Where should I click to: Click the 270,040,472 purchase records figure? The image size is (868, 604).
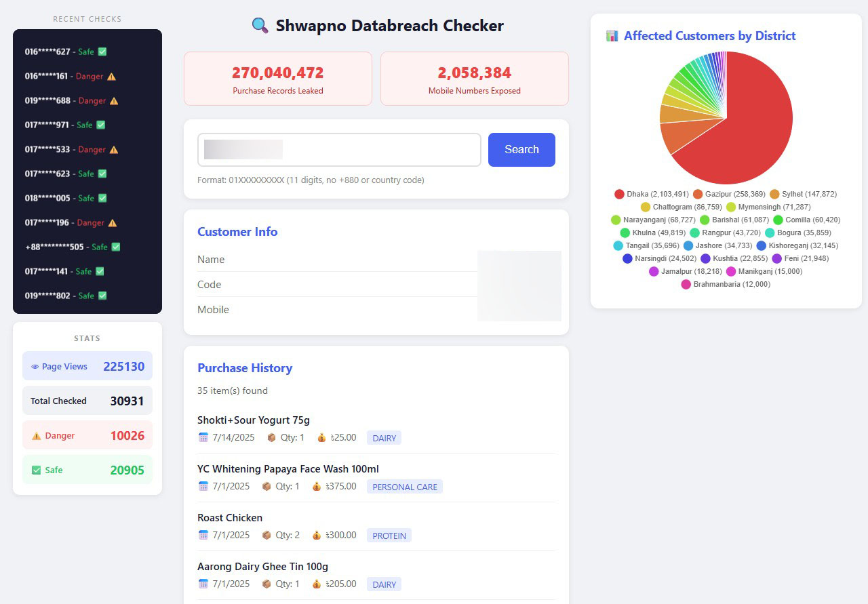point(278,73)
